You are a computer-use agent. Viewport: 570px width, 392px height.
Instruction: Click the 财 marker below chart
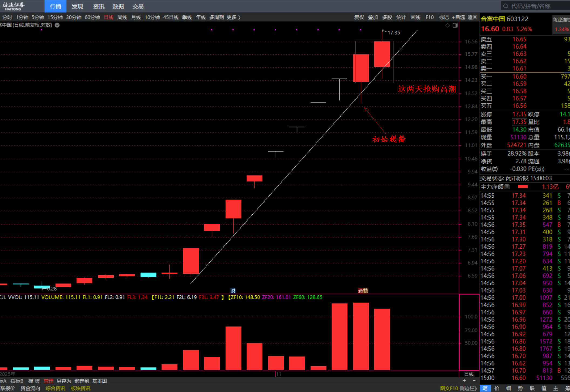(x=233, y=290)
